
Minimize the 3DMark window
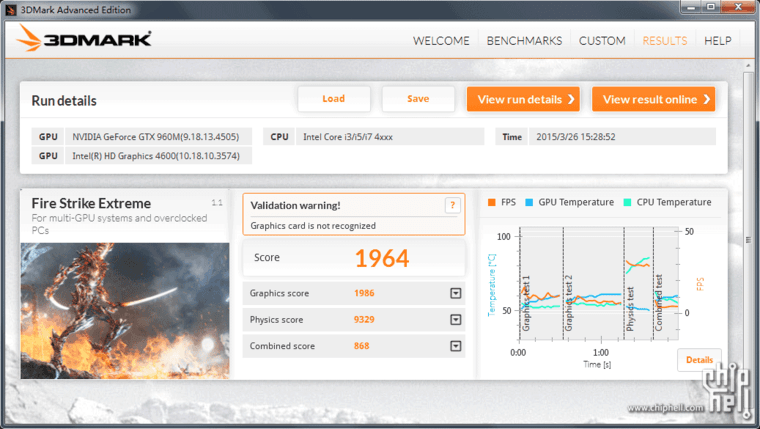[x=691, y=6]
